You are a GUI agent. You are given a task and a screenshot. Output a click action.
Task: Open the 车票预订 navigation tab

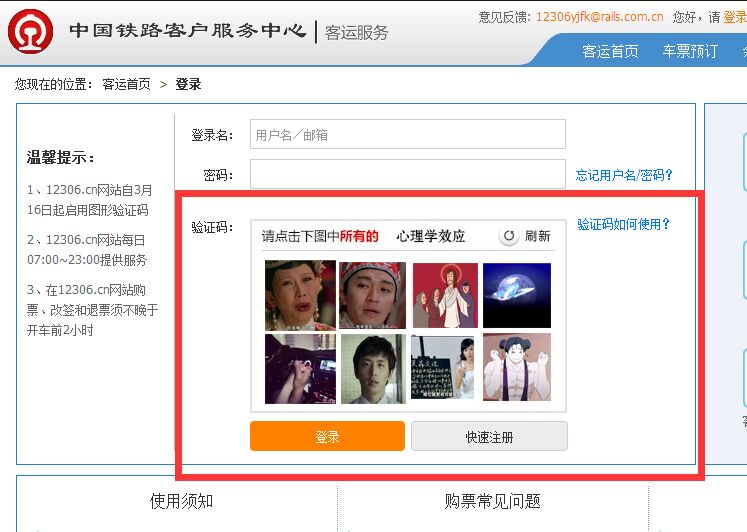[689, 51]
